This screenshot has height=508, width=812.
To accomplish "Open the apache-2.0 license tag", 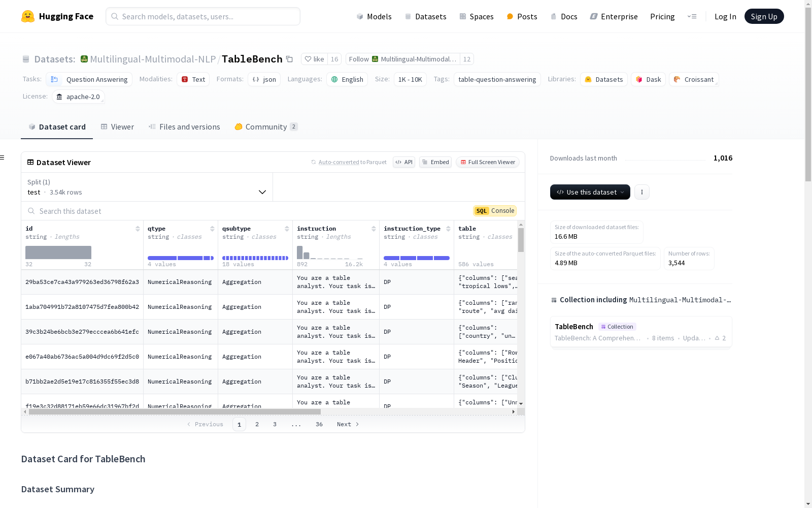I will click(x=78, y=97).
